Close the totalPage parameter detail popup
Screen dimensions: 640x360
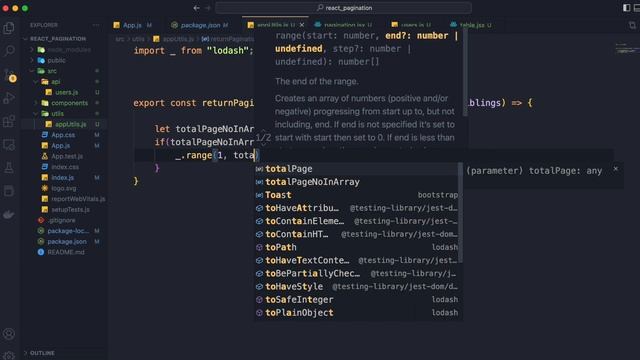pos(616,169)
